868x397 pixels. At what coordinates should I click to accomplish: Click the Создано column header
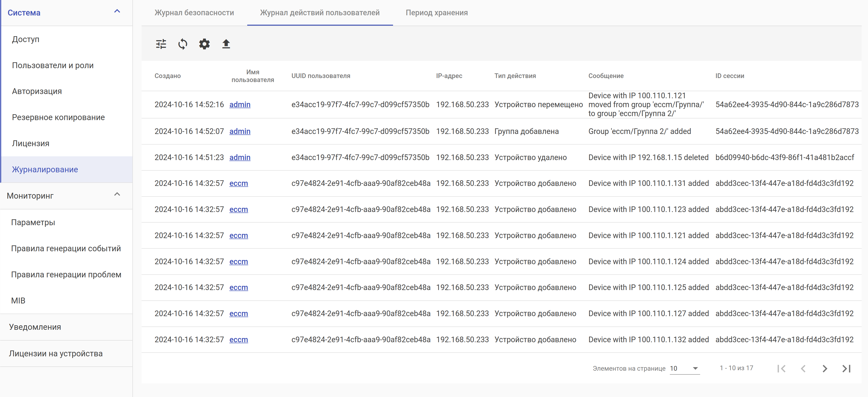[x=167, y=76]
